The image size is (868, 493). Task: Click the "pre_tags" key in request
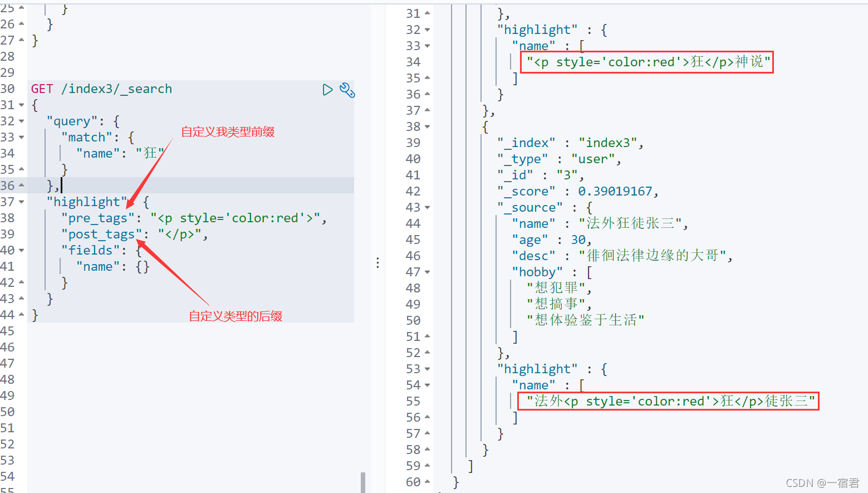(98, 218)
